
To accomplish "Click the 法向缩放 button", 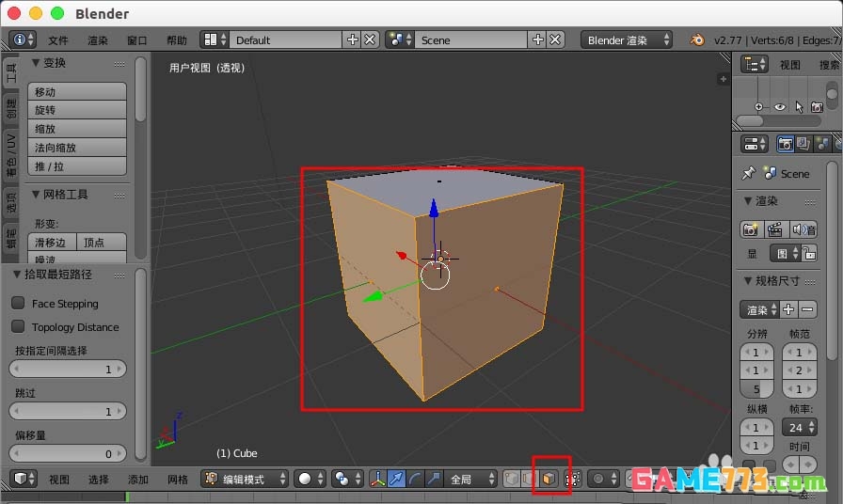I will (x=77, y=148).
